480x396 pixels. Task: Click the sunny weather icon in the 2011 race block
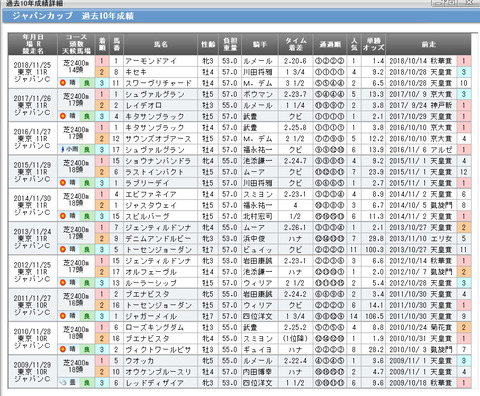tap(63, 316)
